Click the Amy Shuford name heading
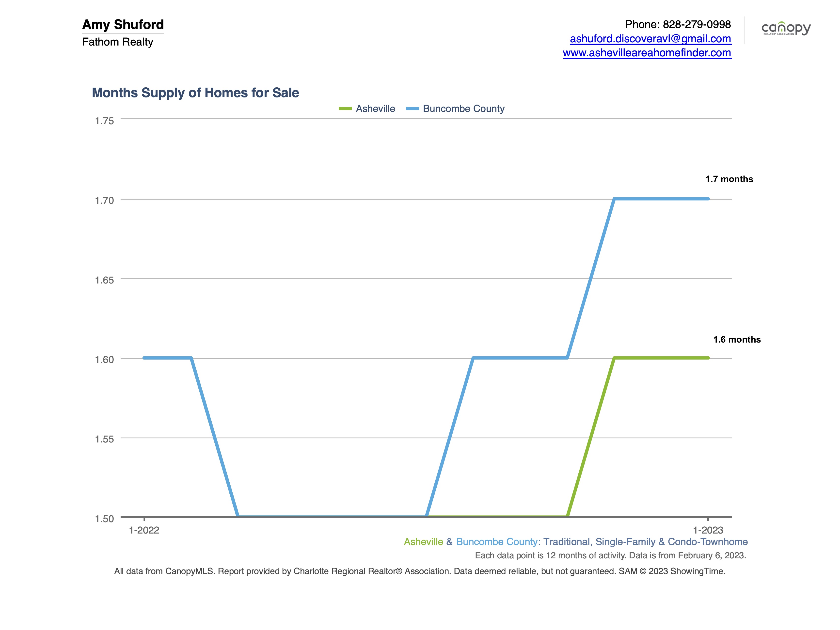Screen dimensions: 840x630 coord(123,25)
